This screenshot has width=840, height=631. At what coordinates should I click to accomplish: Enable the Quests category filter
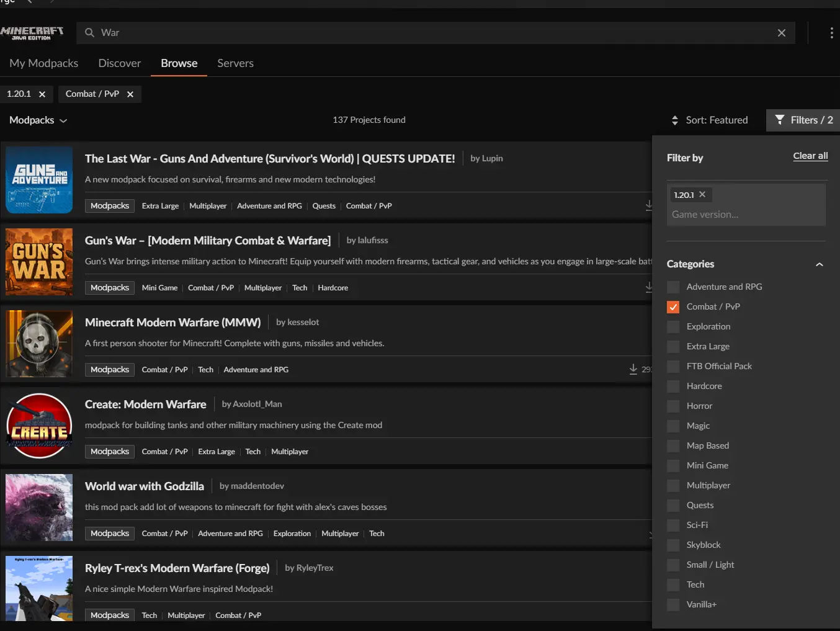(673, 505)
